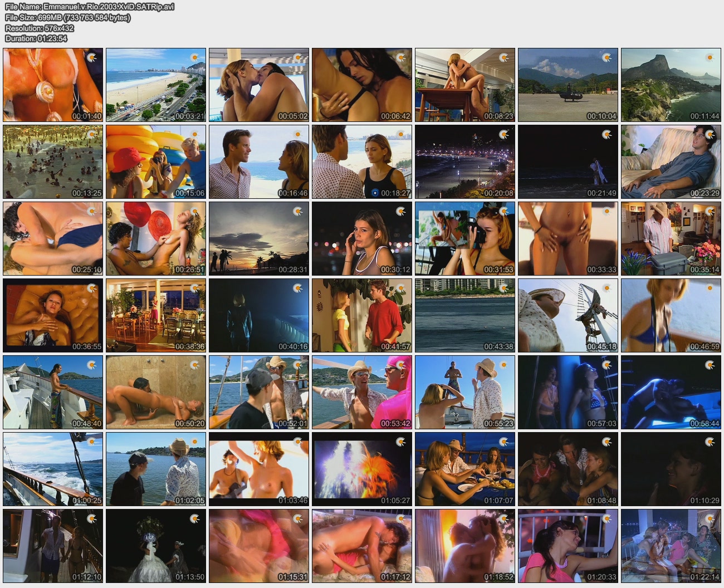Open the 00:30:12 woman on phone thumbnail
This screenshot has height=588, width=724.
(361, 238)
